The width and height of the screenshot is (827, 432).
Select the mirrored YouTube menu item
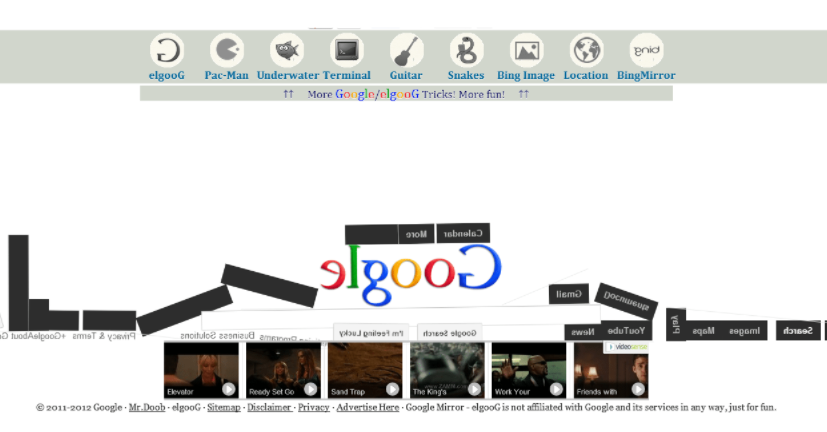click(626, 331)
